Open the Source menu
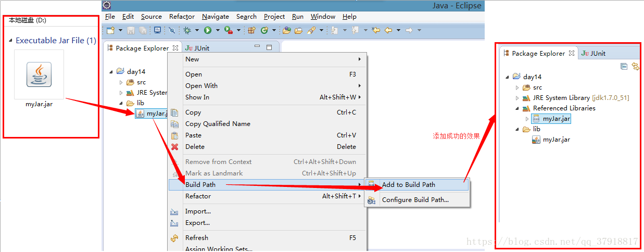The height and width of the screenshot is (252, 644). click(x=151, y=17)
